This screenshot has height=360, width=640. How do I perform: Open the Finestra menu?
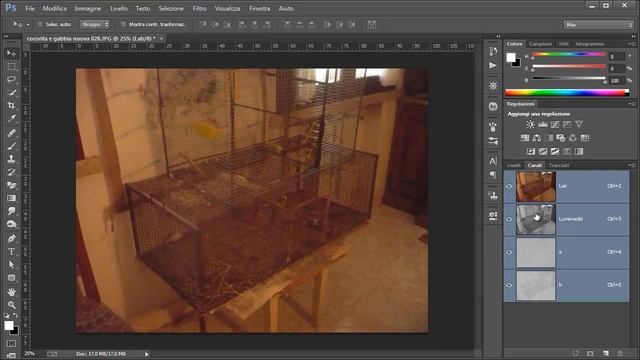pyautogui.click(x=260, y=8)
